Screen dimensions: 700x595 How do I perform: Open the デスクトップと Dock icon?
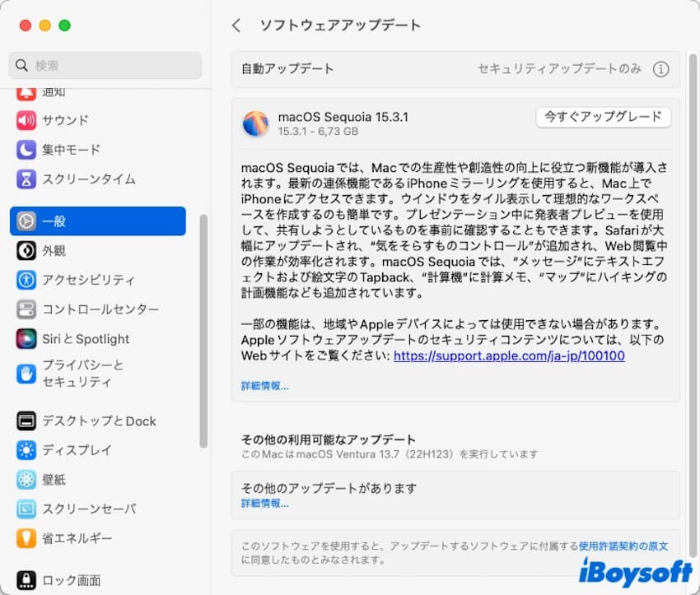(x=26, y=421)
